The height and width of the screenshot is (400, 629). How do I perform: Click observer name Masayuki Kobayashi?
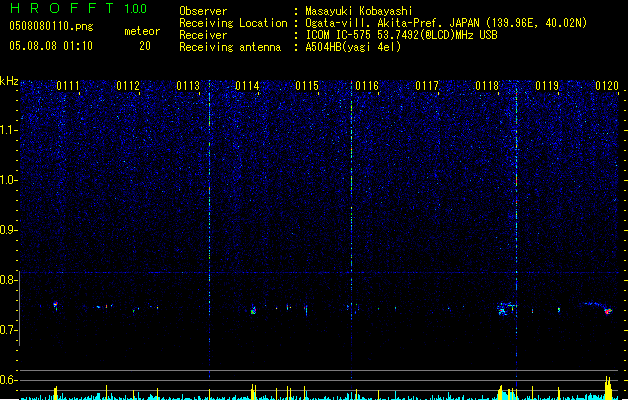point(359,11)
